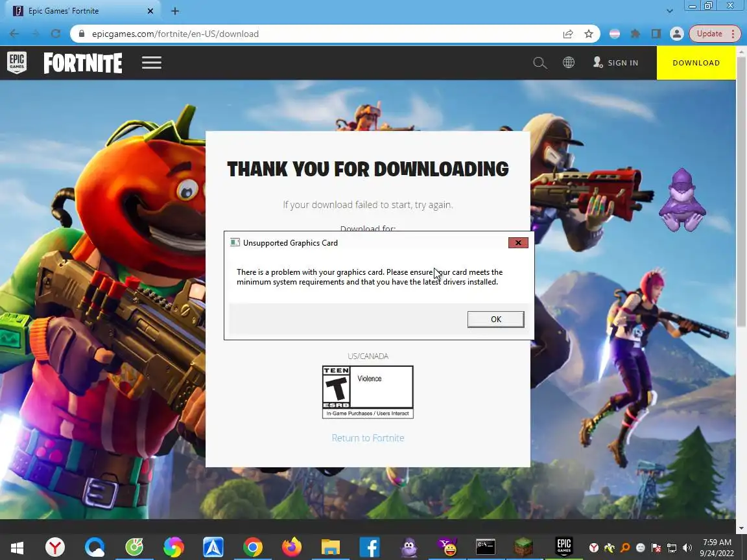Reload the current page

(56, 33)
